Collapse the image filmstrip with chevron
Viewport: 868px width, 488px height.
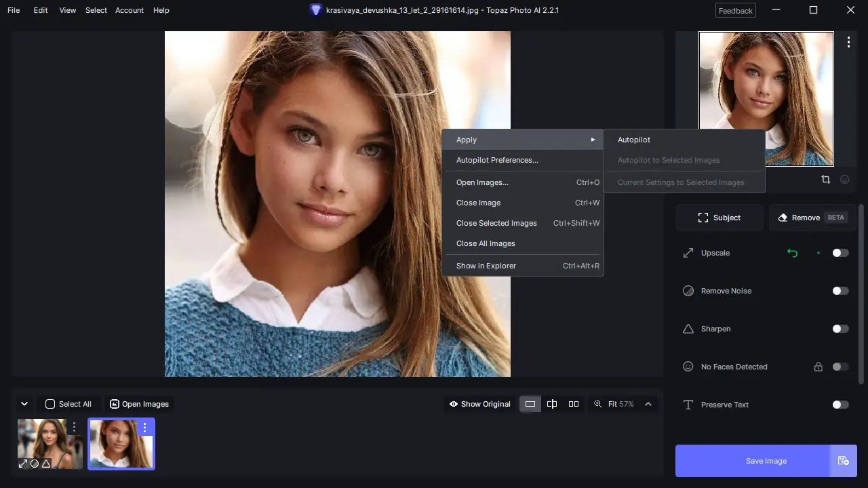click(x=24, y=404)
